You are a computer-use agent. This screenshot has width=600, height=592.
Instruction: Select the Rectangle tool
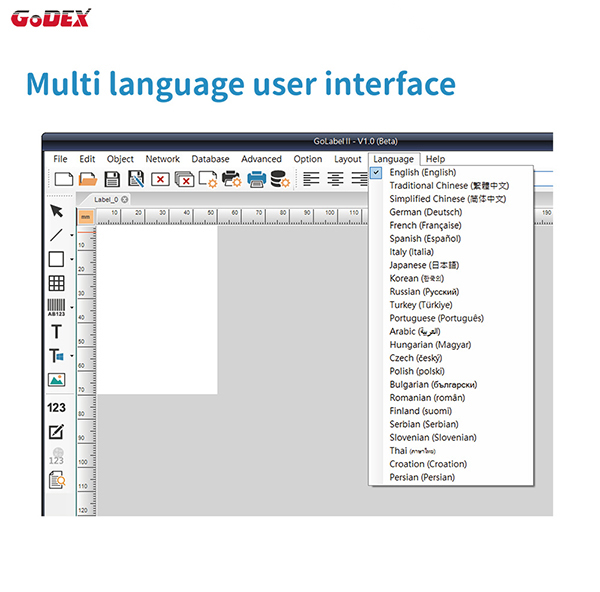tap(56, 259)
